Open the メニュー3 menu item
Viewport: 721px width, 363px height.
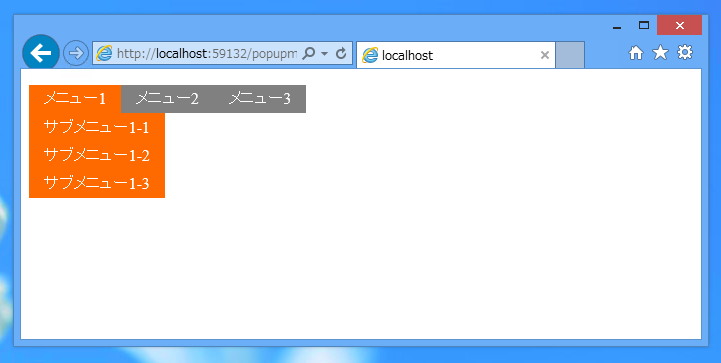pyautogui.click(x=260, y=98)
